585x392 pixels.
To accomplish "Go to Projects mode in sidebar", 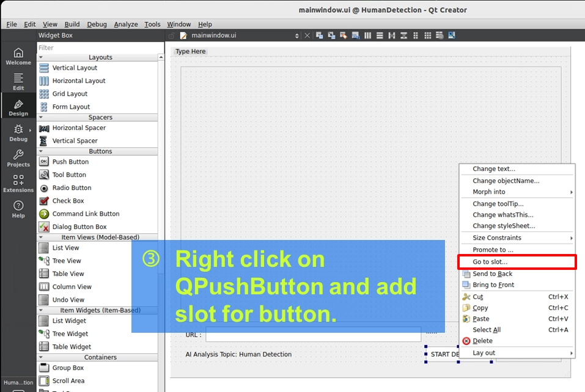I will (18, 158).
